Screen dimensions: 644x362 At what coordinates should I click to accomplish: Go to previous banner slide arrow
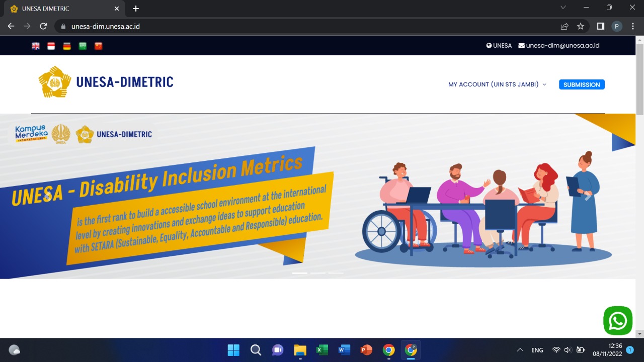point(47,196)
